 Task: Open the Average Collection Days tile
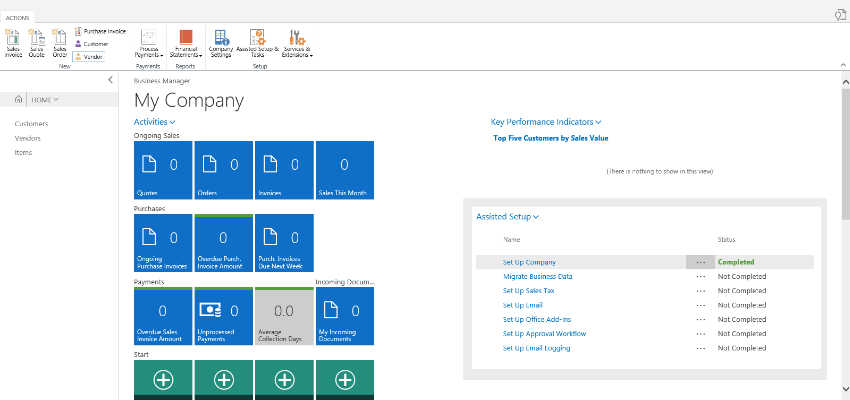click(x=284, y=316)
